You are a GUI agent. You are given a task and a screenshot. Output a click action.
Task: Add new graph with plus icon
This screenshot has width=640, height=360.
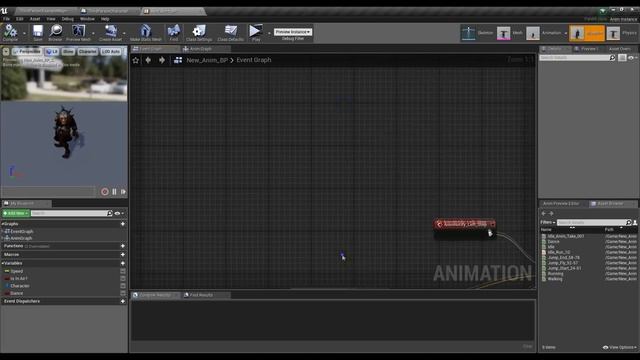point(122,224)
